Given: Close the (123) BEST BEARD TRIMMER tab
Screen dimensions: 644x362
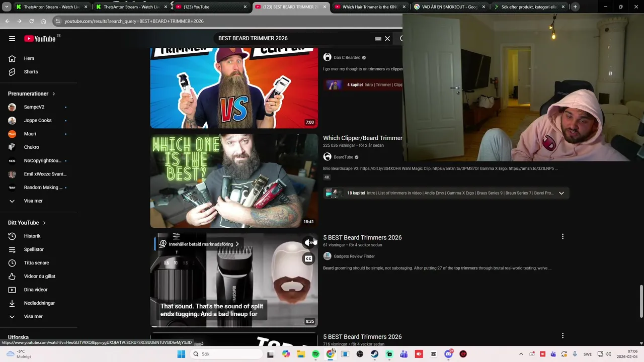Looking at the screenshot, I should (x=324, y=7).
